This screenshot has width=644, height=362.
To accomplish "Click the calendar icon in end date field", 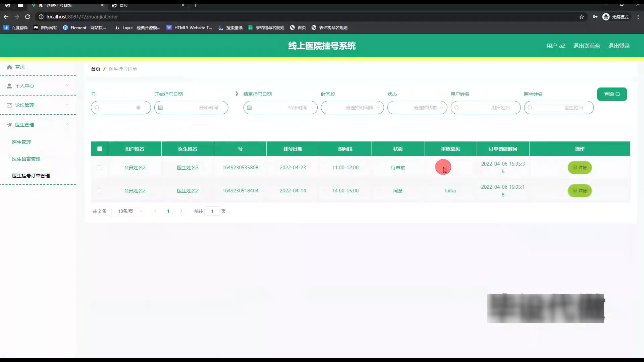I will click(x=249, y=108).
